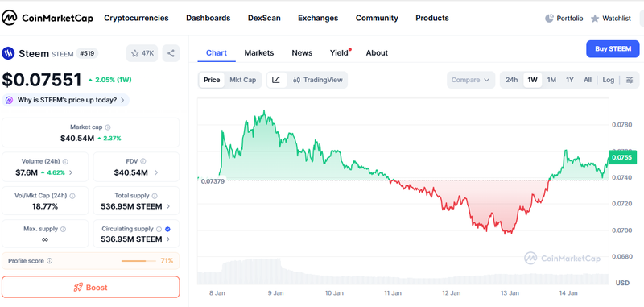This screenshot has height=307, width=644.
Task: Click the share icon button
Action: pyautogui.click(x=171, y=53)
